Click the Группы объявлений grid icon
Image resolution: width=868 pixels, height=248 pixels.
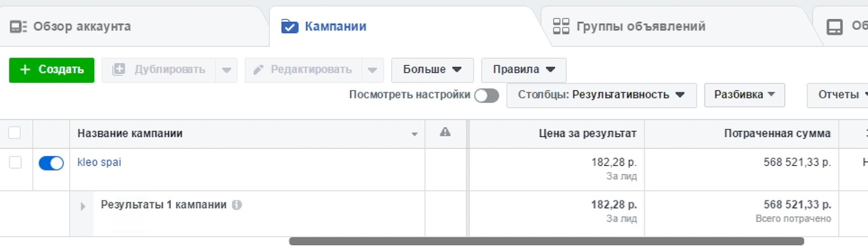click(561, 26)
